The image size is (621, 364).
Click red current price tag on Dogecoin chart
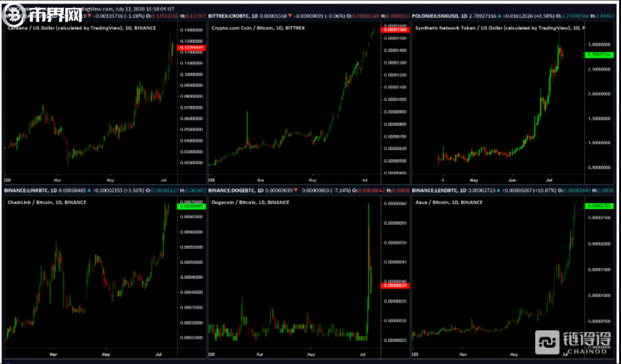tap(395, 286)
